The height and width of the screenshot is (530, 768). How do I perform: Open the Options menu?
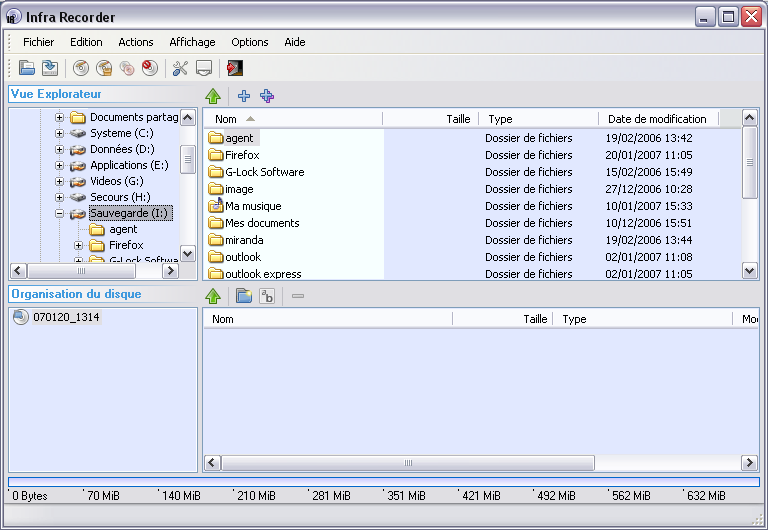pos(250,42)
